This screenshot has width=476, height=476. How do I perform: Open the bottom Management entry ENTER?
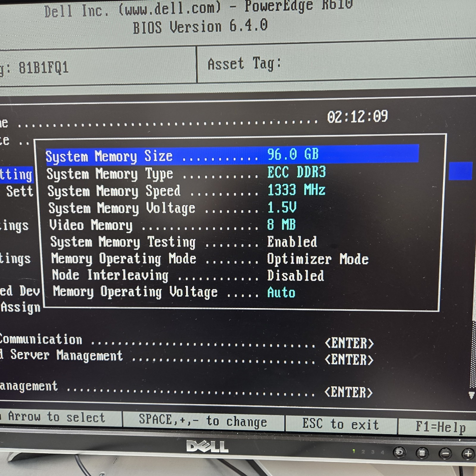pyautogui.click(x=348, y=392)
